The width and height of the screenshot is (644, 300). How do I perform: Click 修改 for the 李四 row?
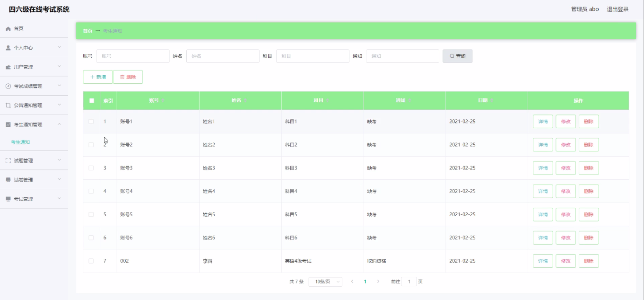pyautogui.click(x=566, y=261)
